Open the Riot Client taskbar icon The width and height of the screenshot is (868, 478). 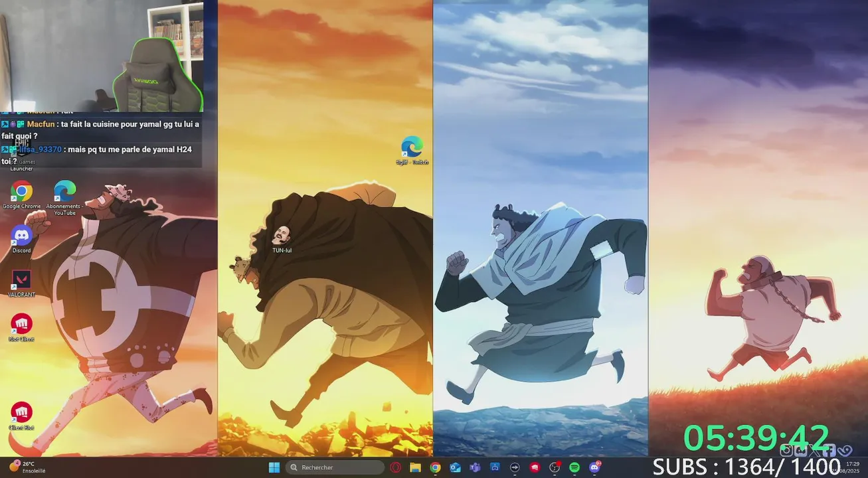coord(535,467)
